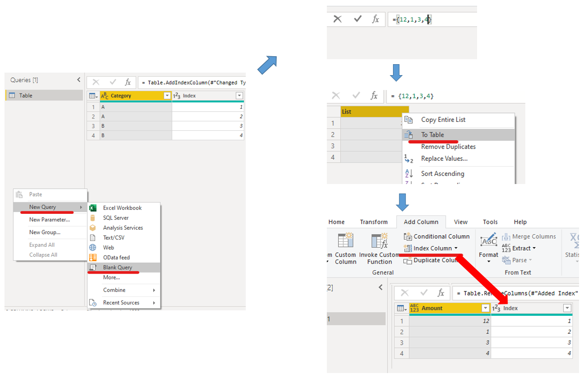Open Index column filter dropdown beside Category
Image resolution: width=588 pixels, height=380 pixels.
239,95
